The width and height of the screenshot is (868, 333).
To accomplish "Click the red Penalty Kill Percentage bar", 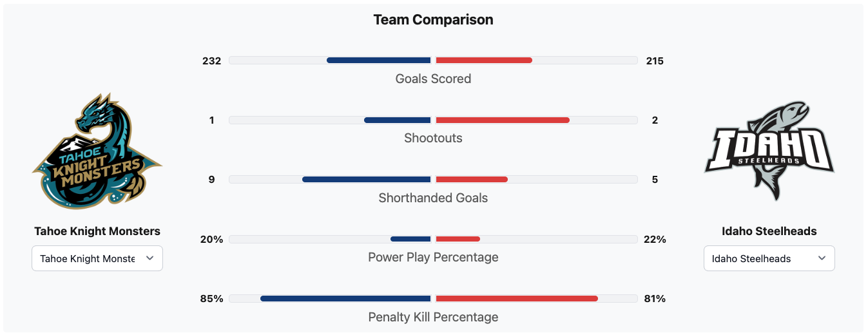I will click(x=517, y=299).
